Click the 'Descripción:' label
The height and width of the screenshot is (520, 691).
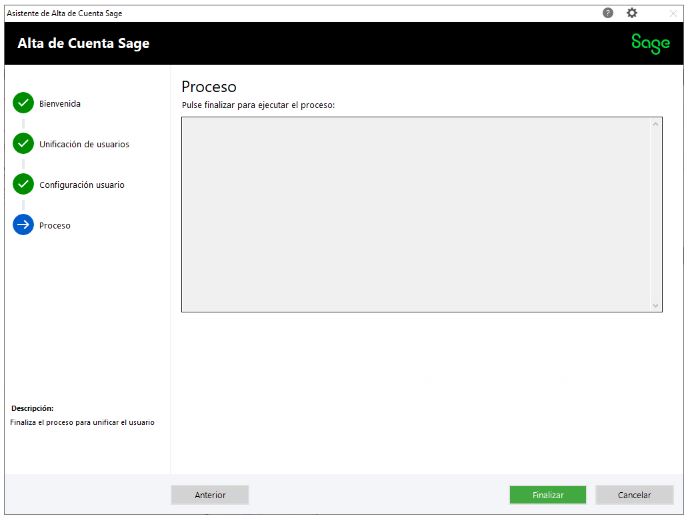click(33, 409)
